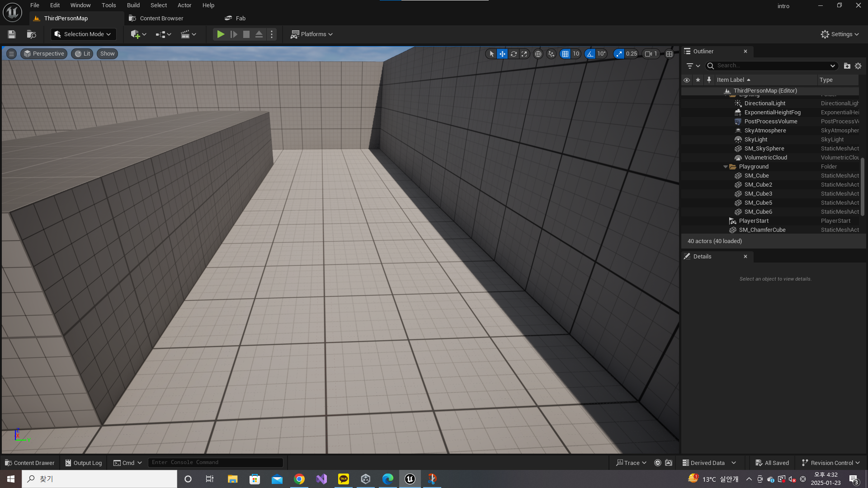Open the viewport Show flags button

(x=107, y=54)
